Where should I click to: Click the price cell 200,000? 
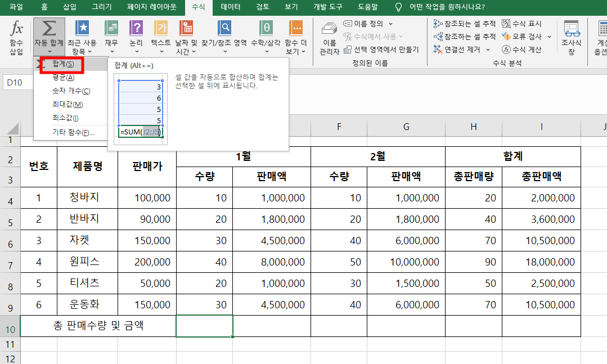147,262
